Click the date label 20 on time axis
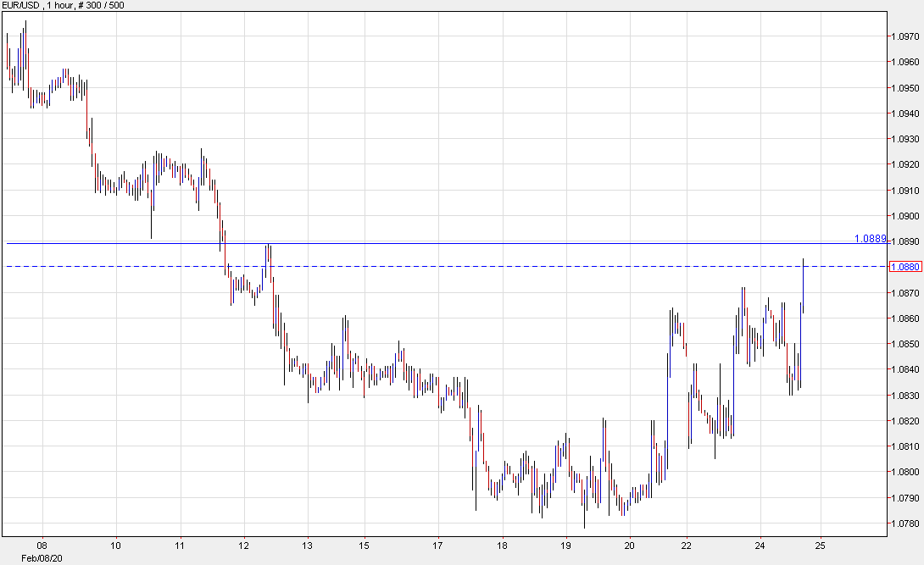The width and height of the screenshot is (924, 565). click(x=629, y=545)
